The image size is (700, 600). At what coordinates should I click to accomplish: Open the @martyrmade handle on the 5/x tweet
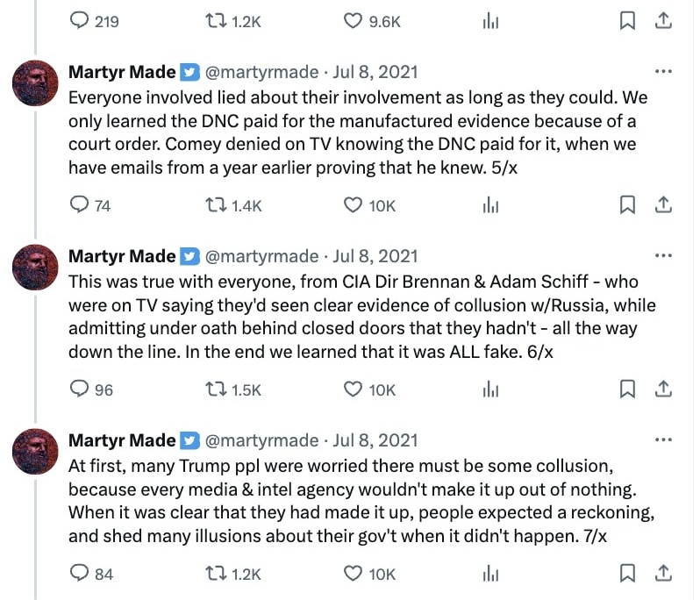pyautogui.click(x=261, y=72)
